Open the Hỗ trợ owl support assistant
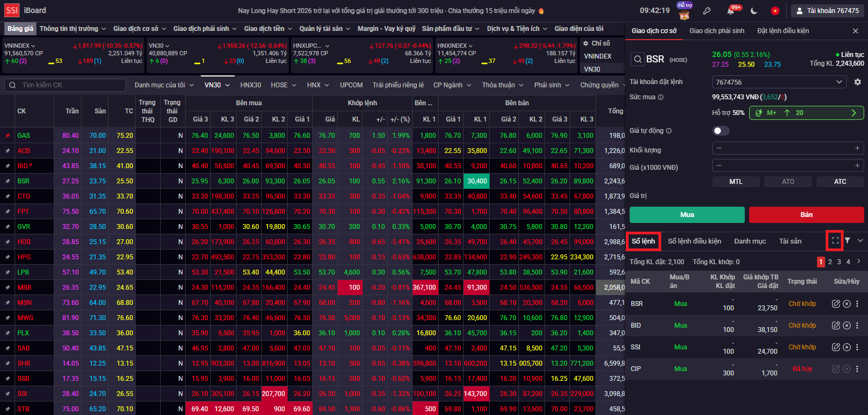This screenshot has width=868, height=415. point(685,11)
